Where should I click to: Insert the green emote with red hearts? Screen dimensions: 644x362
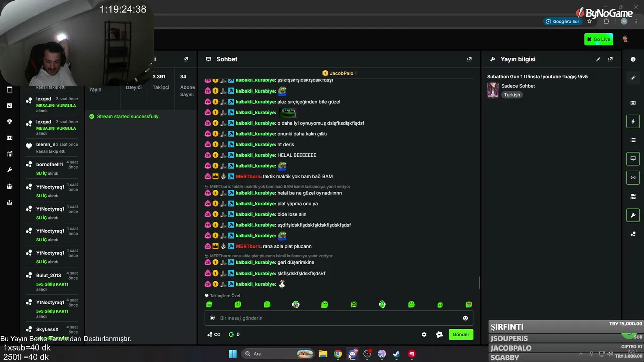click(469, 304)
